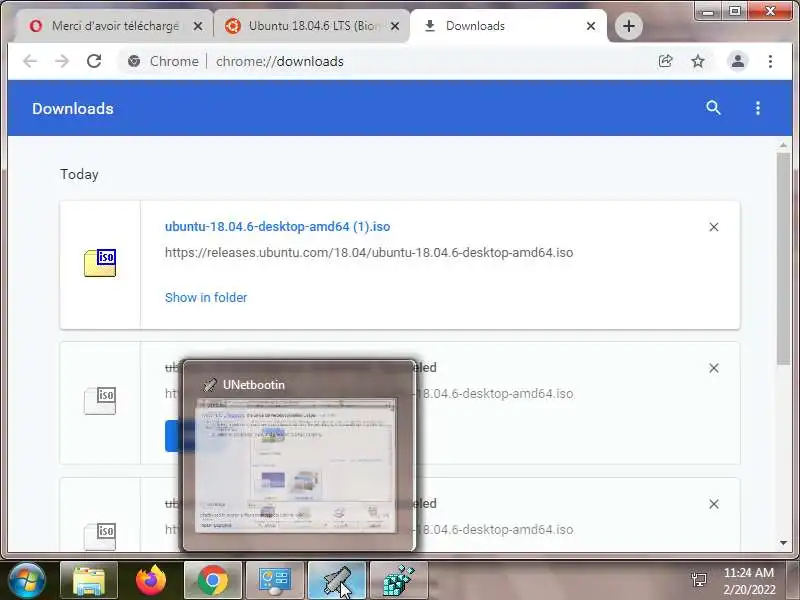Viewport: 800px width, 600px height.
Task: Remove the third canceled download entry
Action: tap(713, 504)
